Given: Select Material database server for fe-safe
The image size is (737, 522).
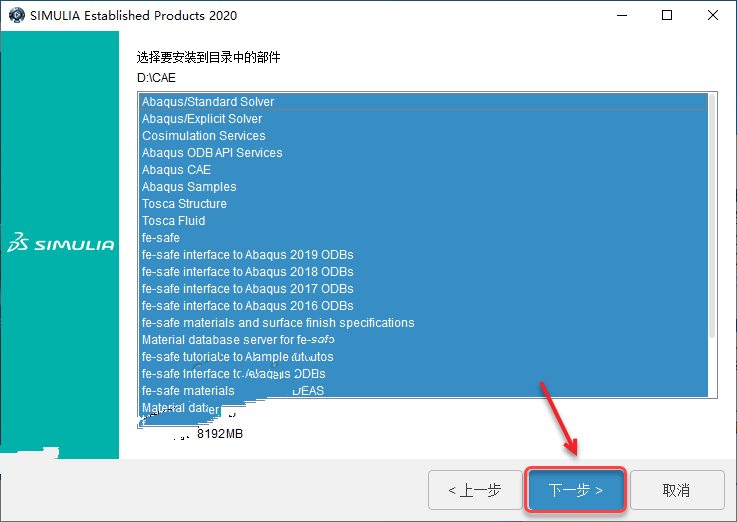Looking at the screenshot, I should 423,340.
